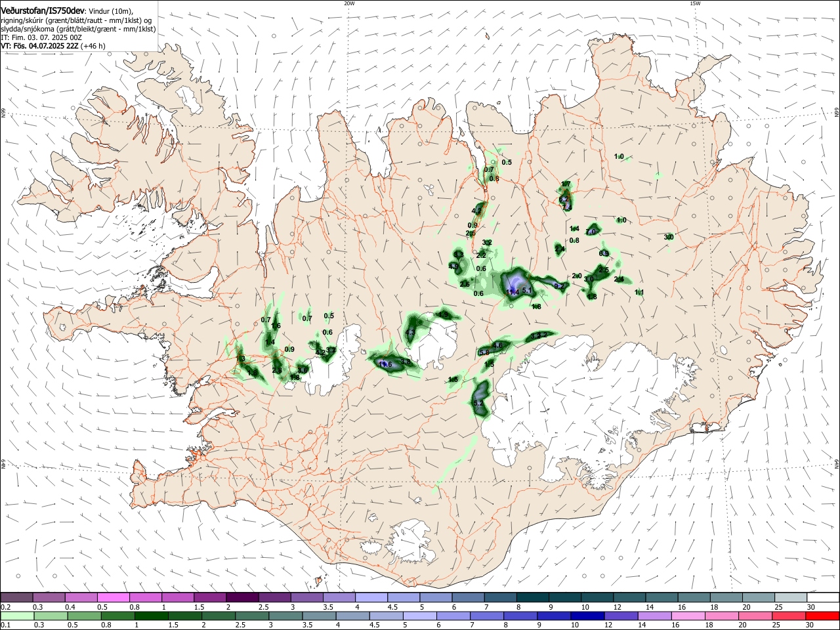Click the '(+46 h)' forecast offset
The height and width of the screenshot is (630, 840).
tap(94, 46)
